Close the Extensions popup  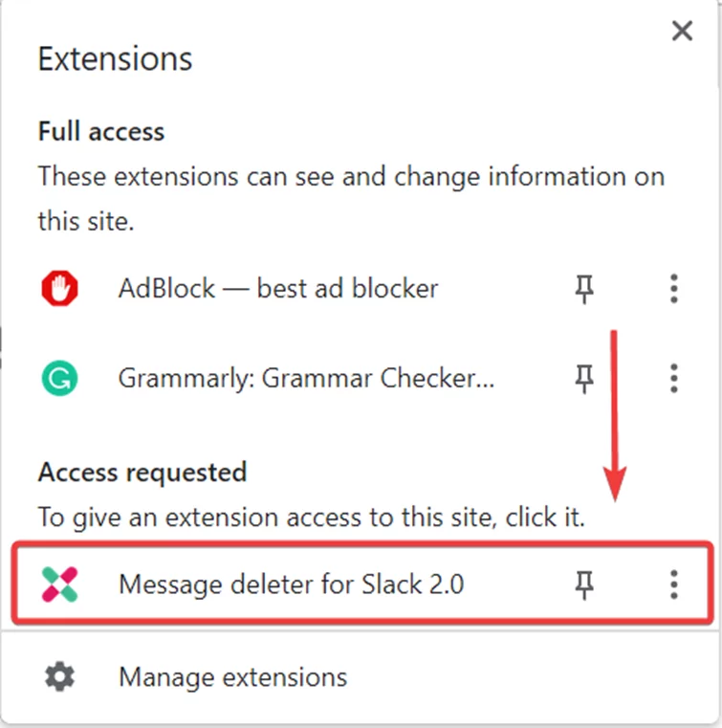point(682,32)
